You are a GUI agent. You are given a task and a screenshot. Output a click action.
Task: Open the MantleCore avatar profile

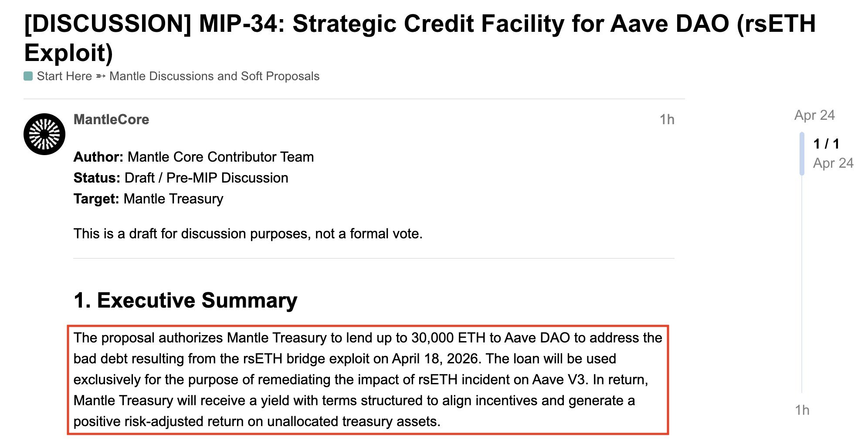[44, 134]
